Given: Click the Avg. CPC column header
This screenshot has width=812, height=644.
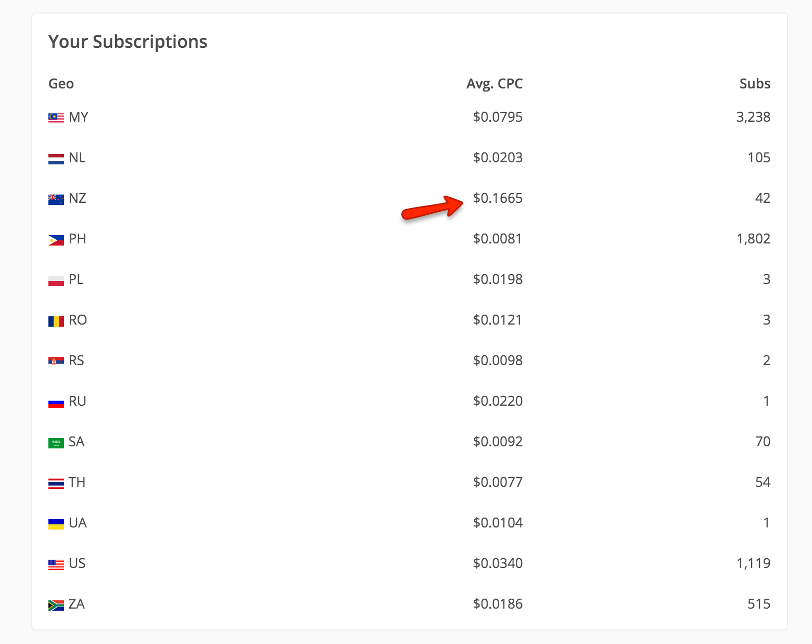Looking at the screenshot, I should pos(494,84).
